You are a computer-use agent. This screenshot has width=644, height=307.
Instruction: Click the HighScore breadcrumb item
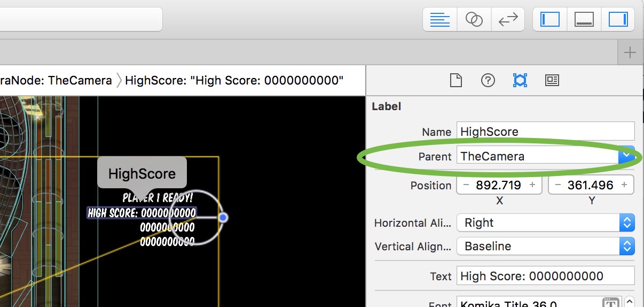(234, 81)
